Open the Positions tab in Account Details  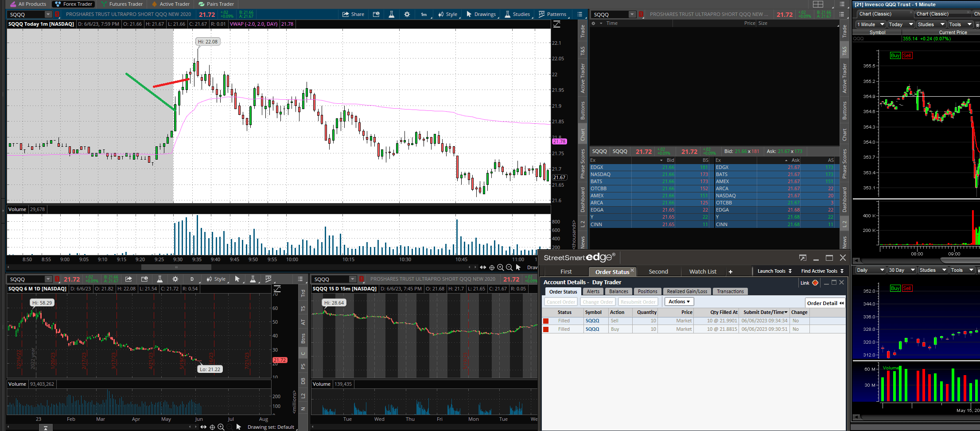647,292
